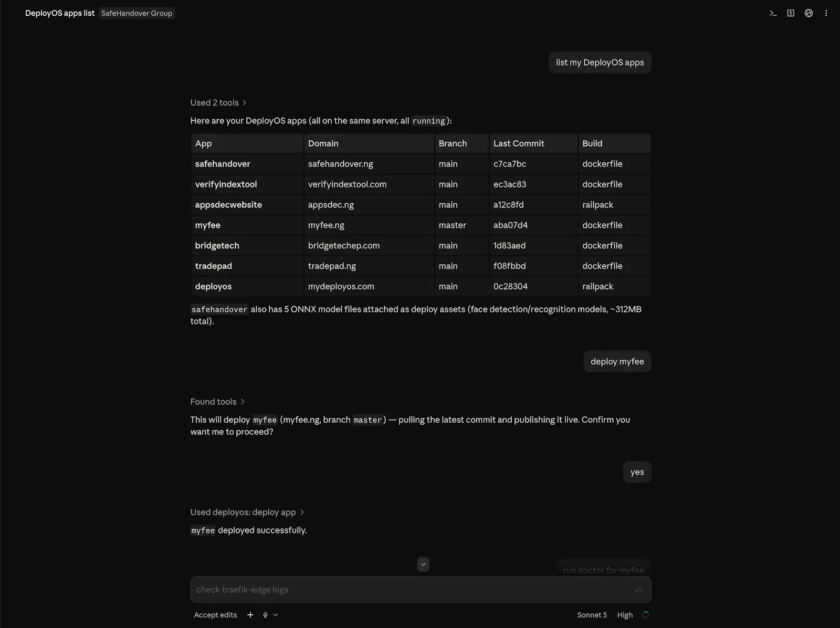This screenshot has width=840, height=628.
Task: Click the 'mydeployos.com' domain cell
Action: pos(369,287)
